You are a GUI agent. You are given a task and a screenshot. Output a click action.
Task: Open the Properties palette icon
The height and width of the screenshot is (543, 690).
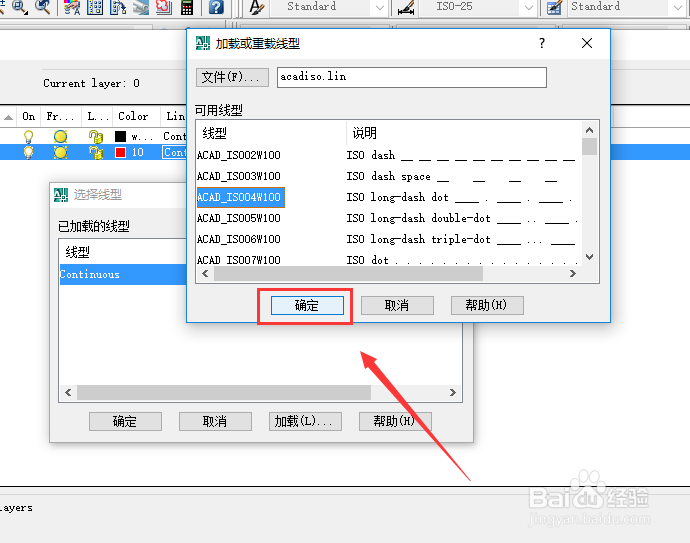tap(72, 7)
